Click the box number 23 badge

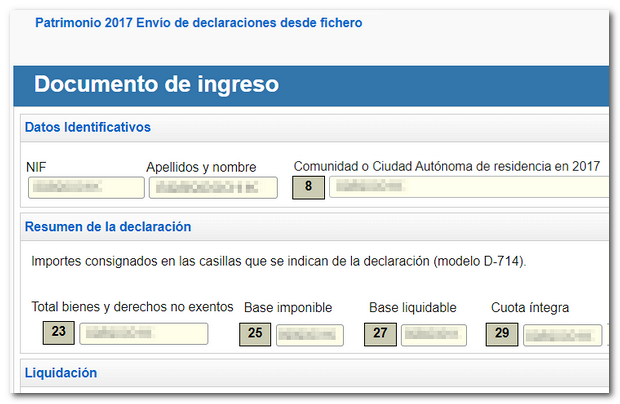coord(59,333)
